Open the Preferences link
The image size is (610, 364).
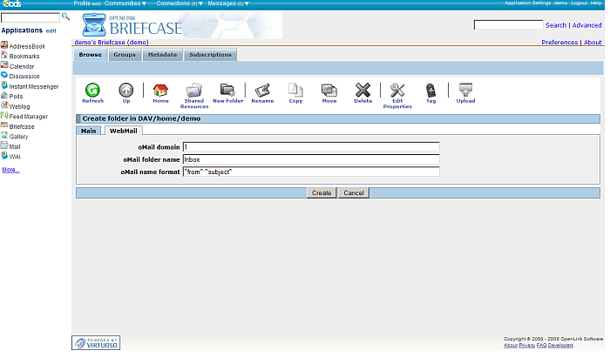coord(559,42)
